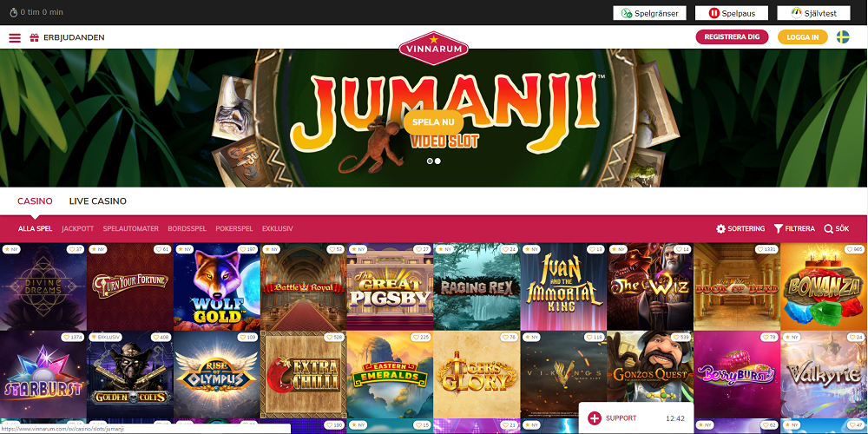Viewport: 868px width, 434px height.
Task: Open the Sortering gear icon
Action: [720, 228]
